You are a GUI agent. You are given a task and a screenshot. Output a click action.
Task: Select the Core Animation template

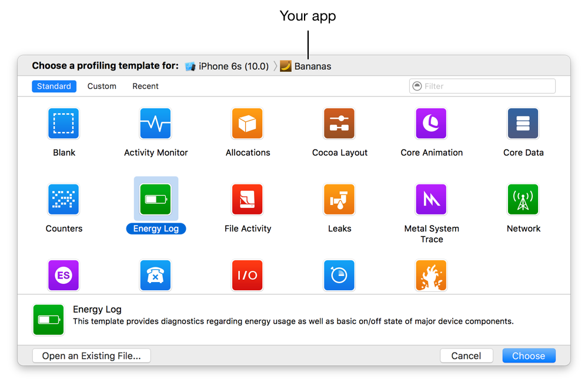(x=431, y=123)
